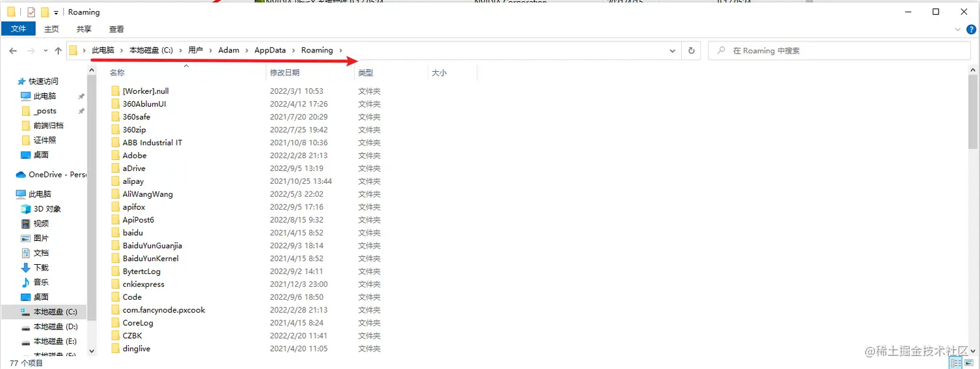Viewport: 980px width, 369px height.
Task: Click folder icon of Adobe
Action: tap(115, 155)
